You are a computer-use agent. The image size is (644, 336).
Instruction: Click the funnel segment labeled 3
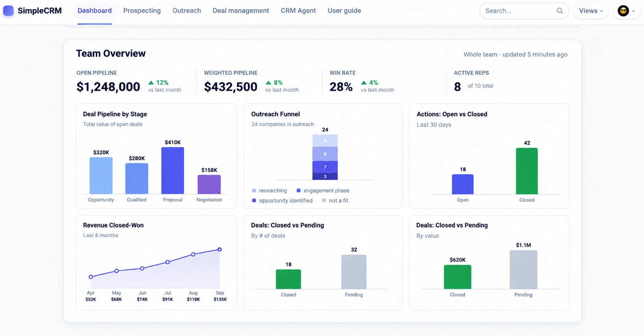point(325,177)
